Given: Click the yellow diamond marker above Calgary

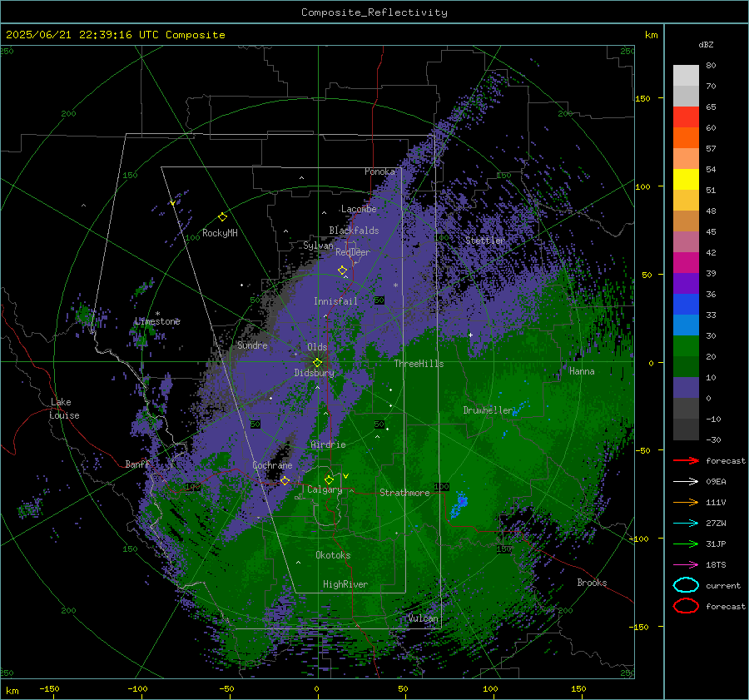Looking at the screenshot, I should (x=329, y=479).
